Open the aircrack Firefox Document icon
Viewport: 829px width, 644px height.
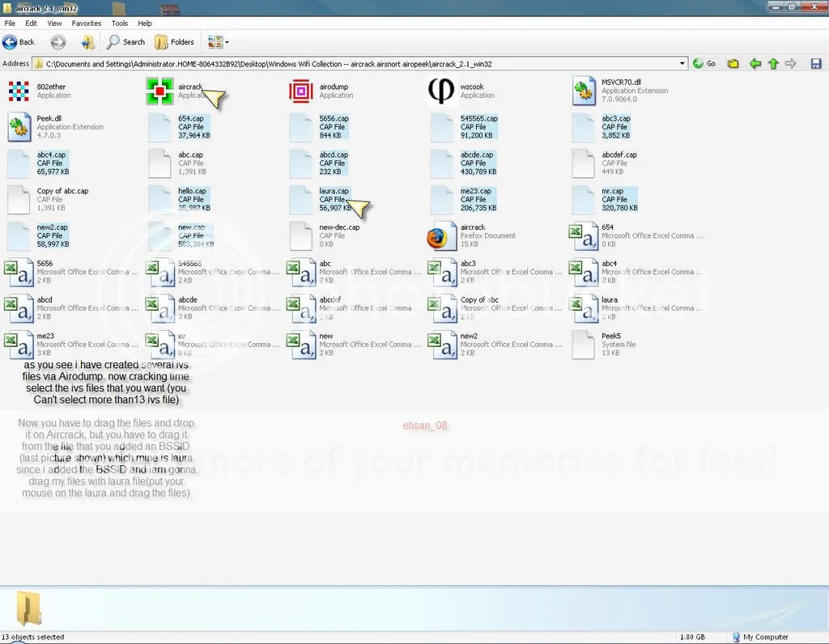(x=442, y=235)
